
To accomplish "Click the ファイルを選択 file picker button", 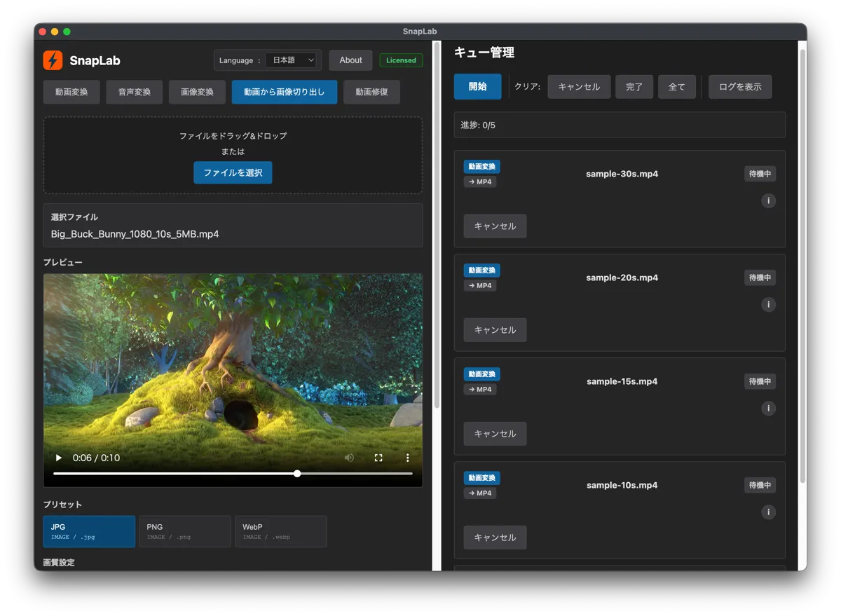I will click(x=233, y=172).
